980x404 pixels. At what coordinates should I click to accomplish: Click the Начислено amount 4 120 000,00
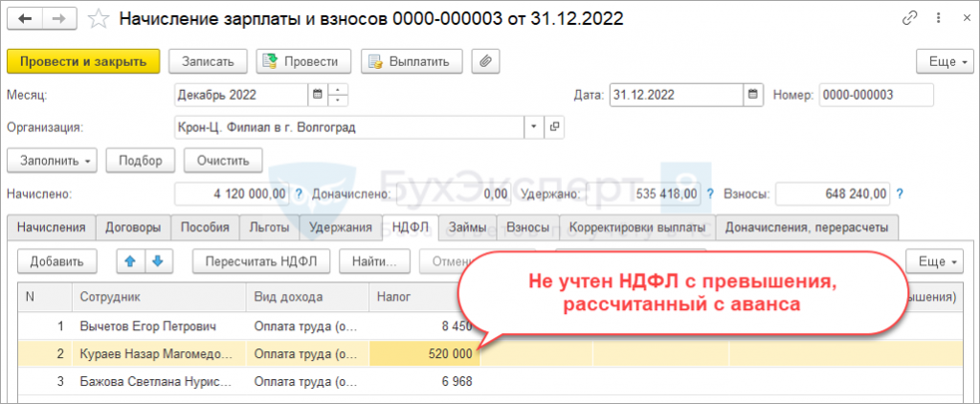tap(232, 194)
